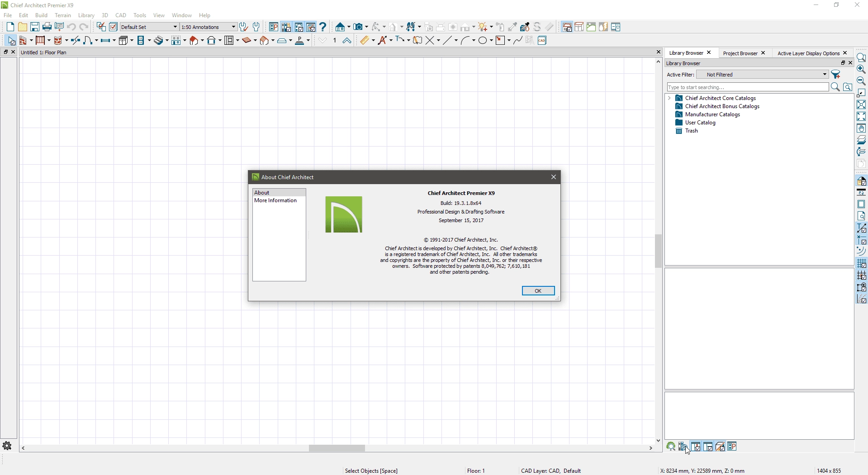Select the Spline curve tool
Screen dimensions: 868x475
(518, 41)
